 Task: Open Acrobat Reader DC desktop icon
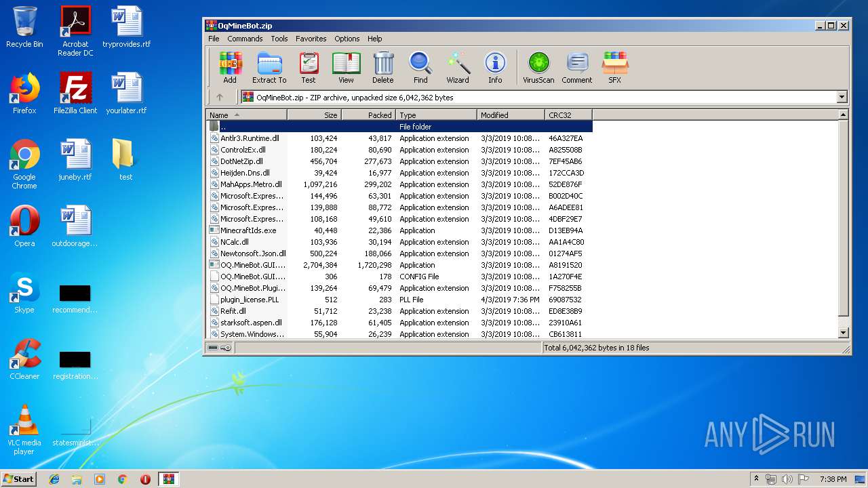tap(75, 31)
